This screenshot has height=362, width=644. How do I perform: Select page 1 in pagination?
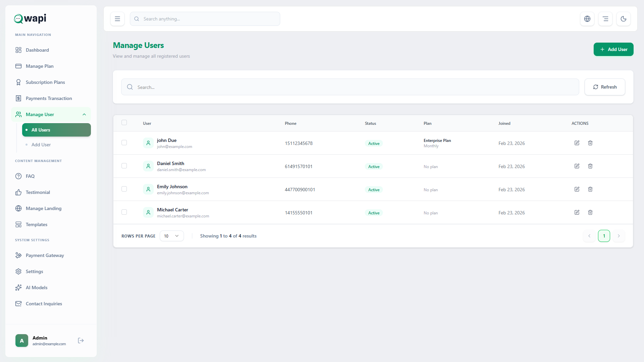604,236
